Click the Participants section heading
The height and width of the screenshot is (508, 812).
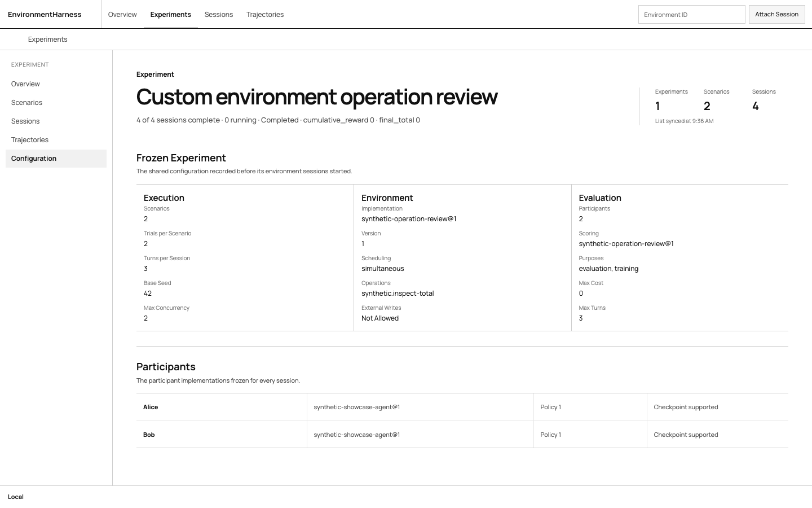pyautogui.click(x=166, y=367)
